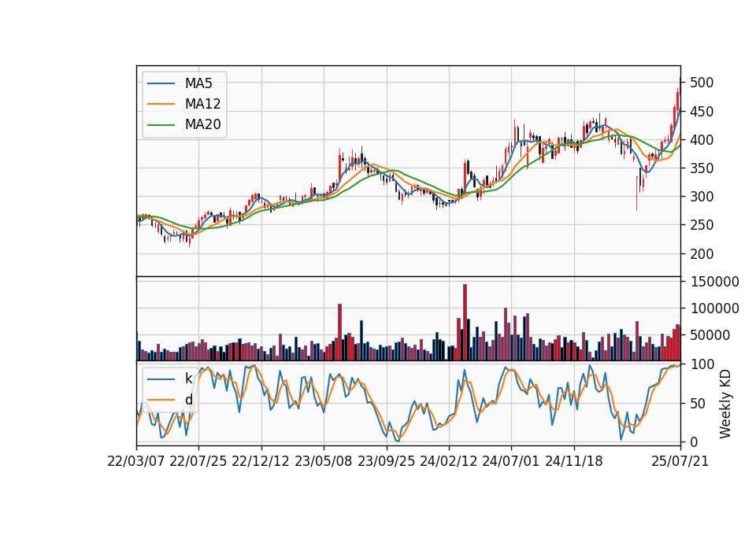Click the 50000 volume axis label
This screenshot has width=756, height=543.
[710, 335]
